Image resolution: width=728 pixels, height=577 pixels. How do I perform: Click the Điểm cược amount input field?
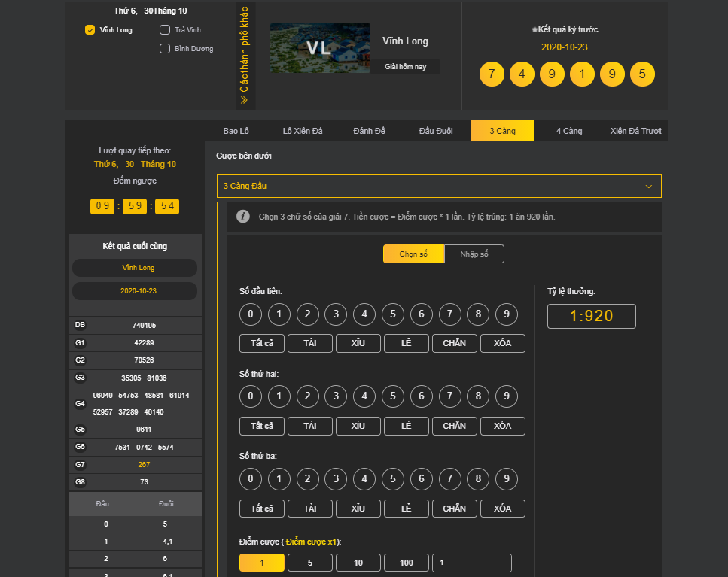coord(471,563)
